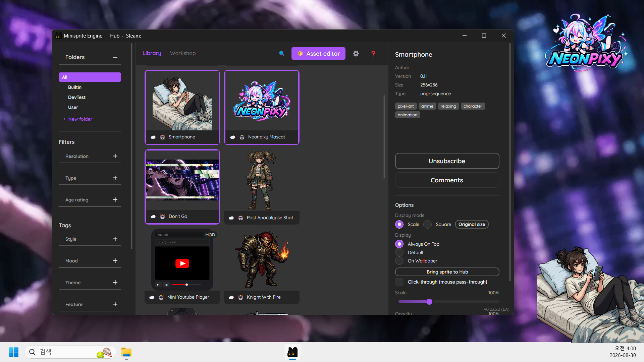Viewport: 644px width, 362px height.
Task: Choose the On Wallpaper display option
Action: point(399,261)
